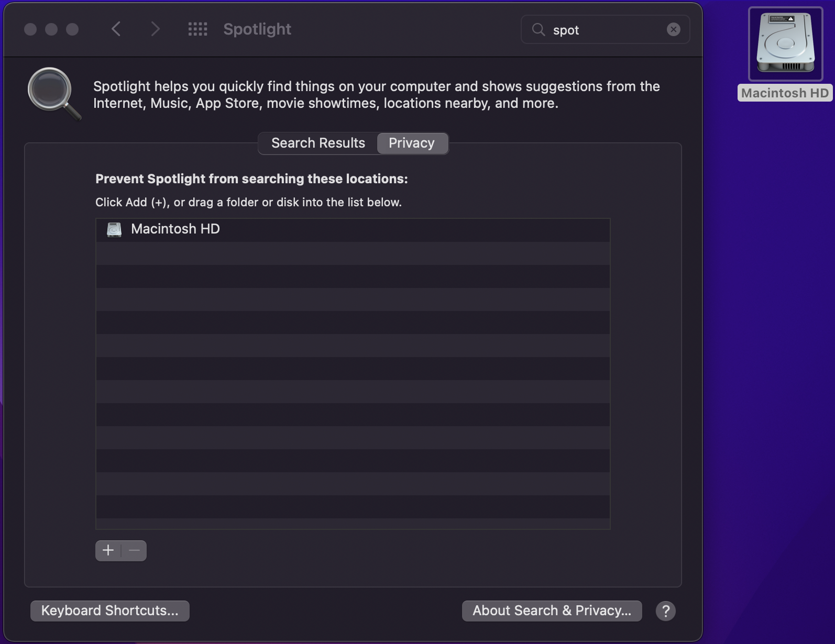Minimize the Spotlight preferences window

click(x=51, y=29)
